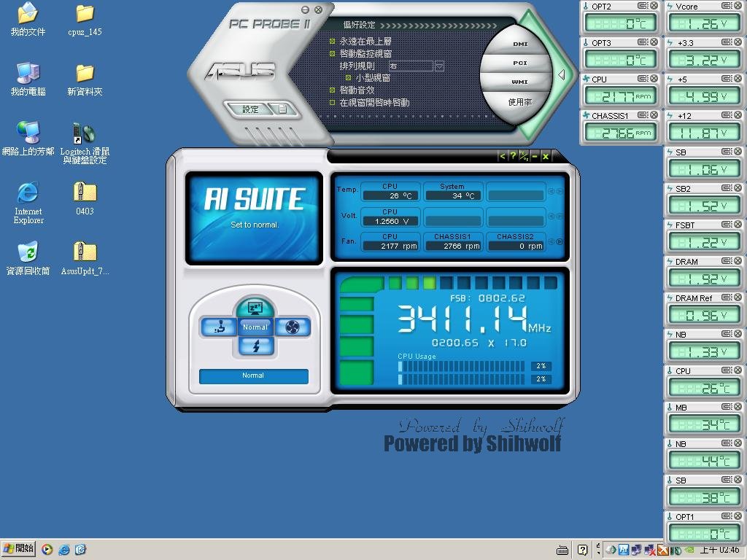Close the +12 sensor panel

(738, 114)
